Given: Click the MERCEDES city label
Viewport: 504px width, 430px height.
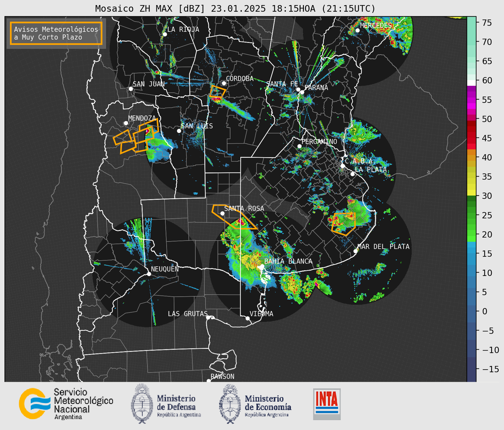Looking at the screenshot, I should (376, 26).
